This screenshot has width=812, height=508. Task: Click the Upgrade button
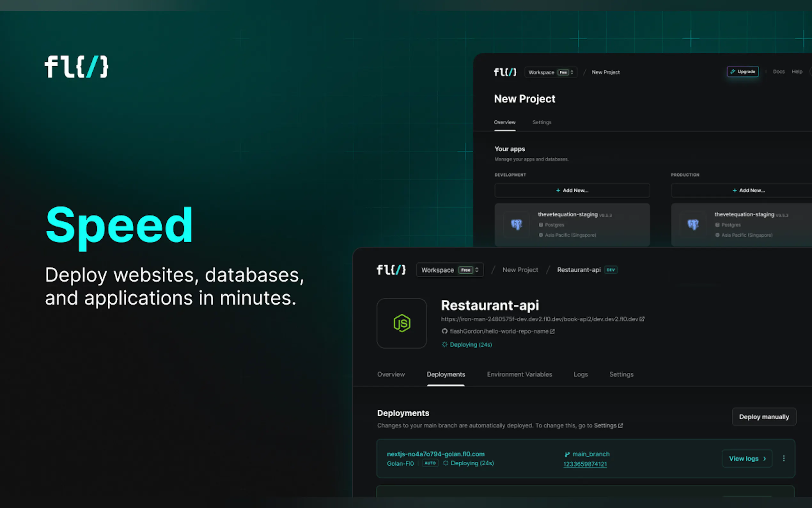[x=743, y=72]
